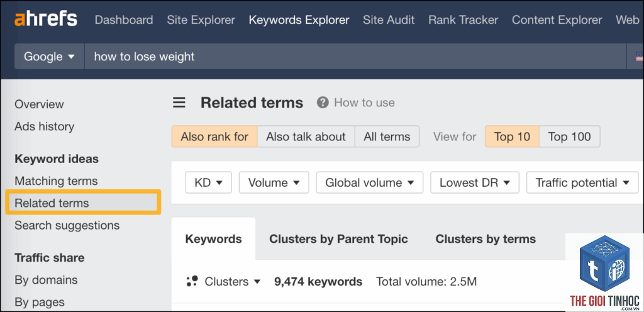Click the Traffic share heading
The width and height of the screenshot is (644, 312).
pyautogui.click(x=50, y=258)
